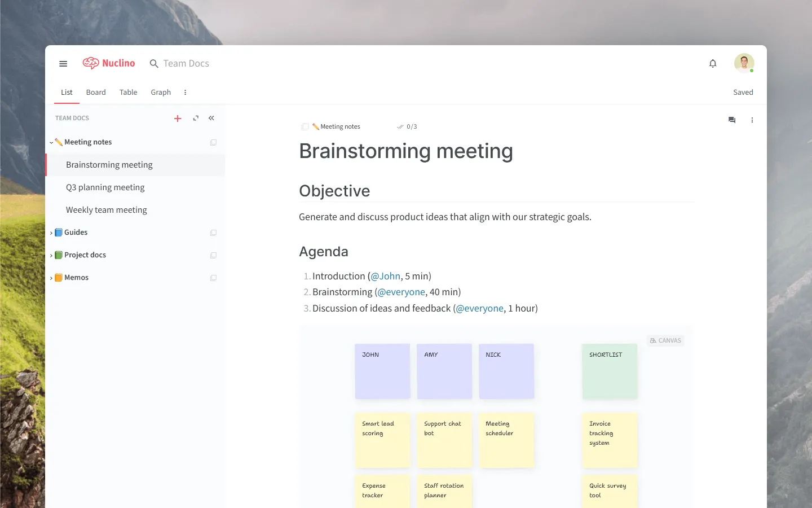Open the notification bell

(713, 63)
